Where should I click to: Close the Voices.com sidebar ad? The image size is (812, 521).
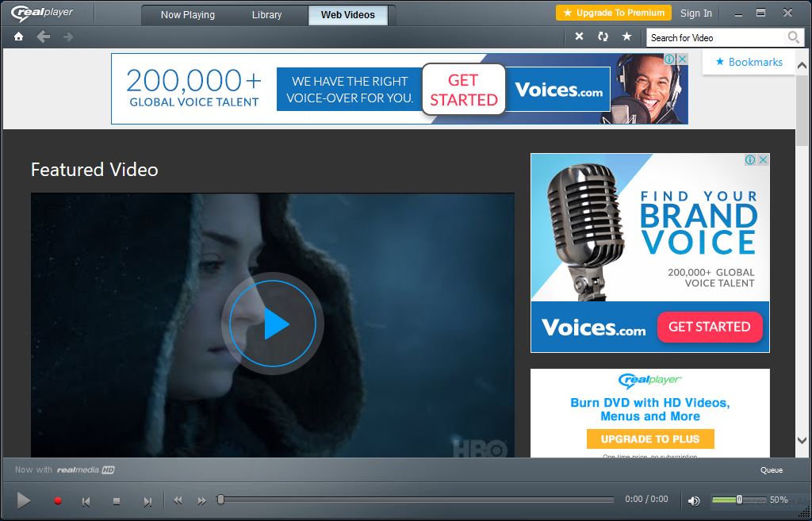tap(763, 160)
